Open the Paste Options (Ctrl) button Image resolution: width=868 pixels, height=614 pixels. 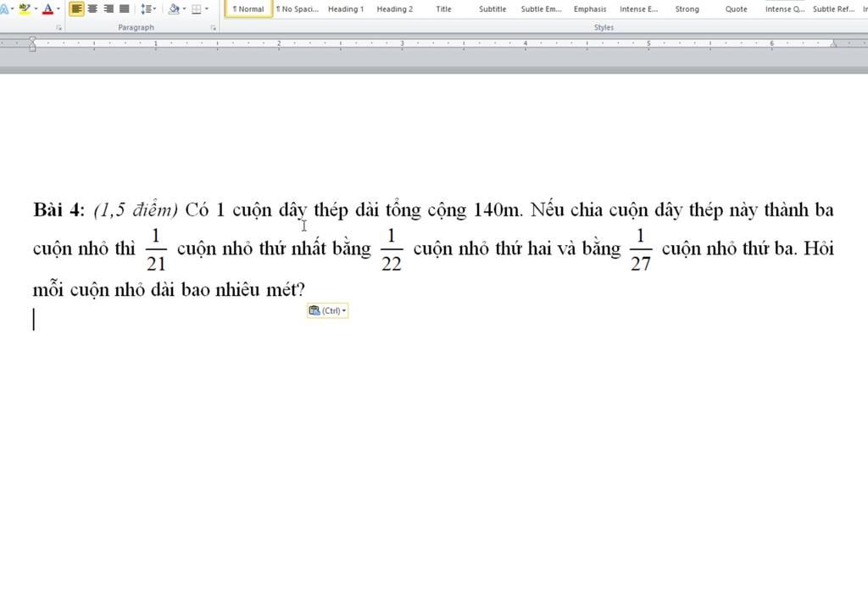(328, 310)
